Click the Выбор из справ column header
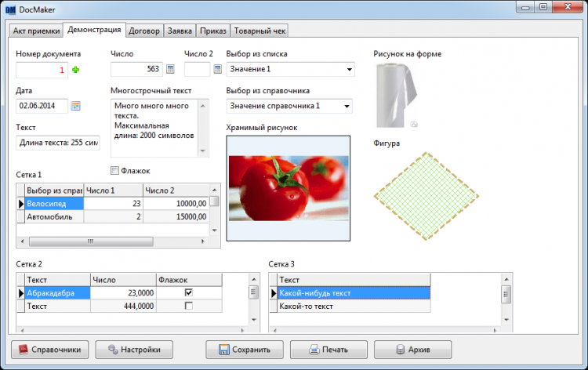The image size is (588, 370). click(x=54, y=190)
